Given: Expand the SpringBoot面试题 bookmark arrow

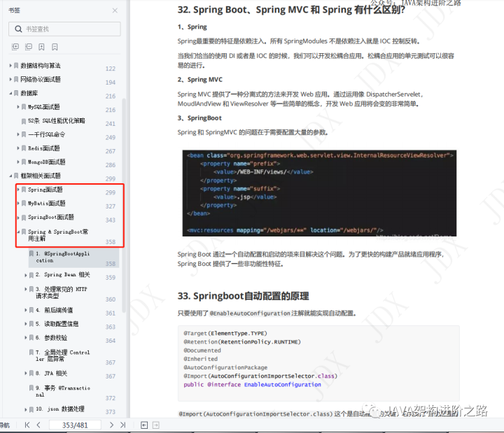Looking at the screenshot, I should (x=18, y=218).
